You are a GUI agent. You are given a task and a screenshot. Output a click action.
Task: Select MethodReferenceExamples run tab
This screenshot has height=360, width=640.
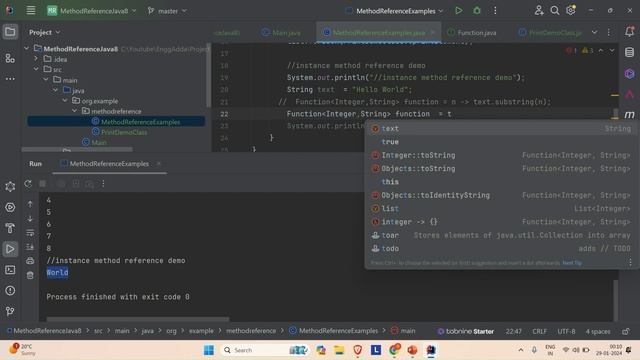click(x=109, y=164)
